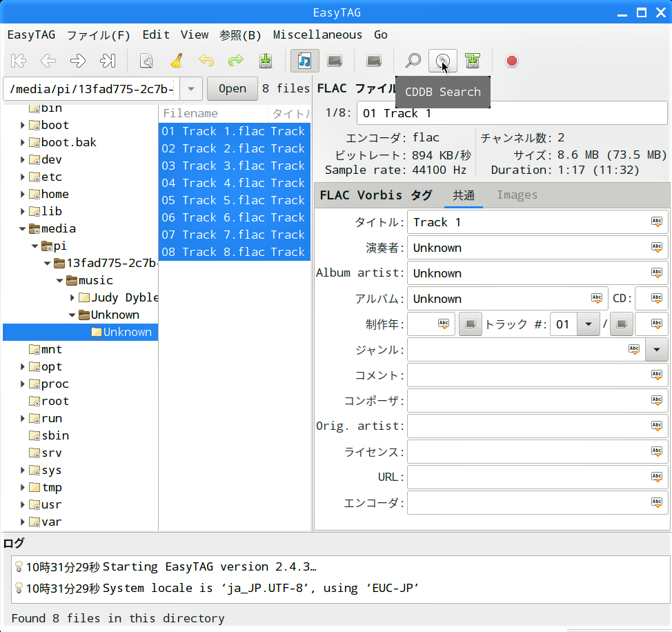Image resolution: width=672 pixels, height=632 pixels.
Task: Open the ジャンル dropdown list
Action: (657, 350)
